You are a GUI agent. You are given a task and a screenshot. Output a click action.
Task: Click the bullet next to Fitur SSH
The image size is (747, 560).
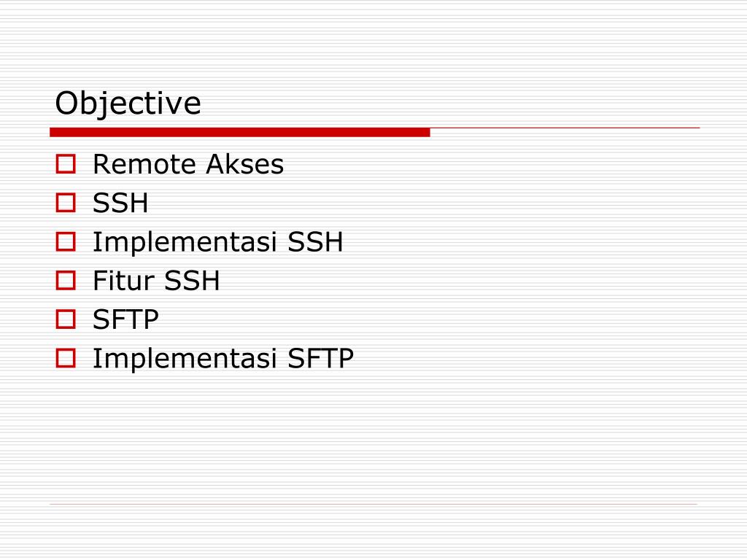(66, 280)
